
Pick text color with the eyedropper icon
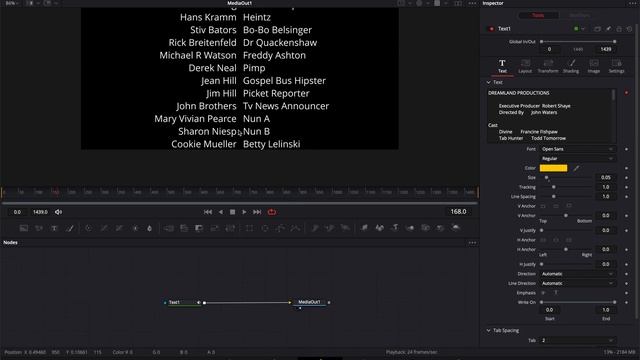pos(576,168)
